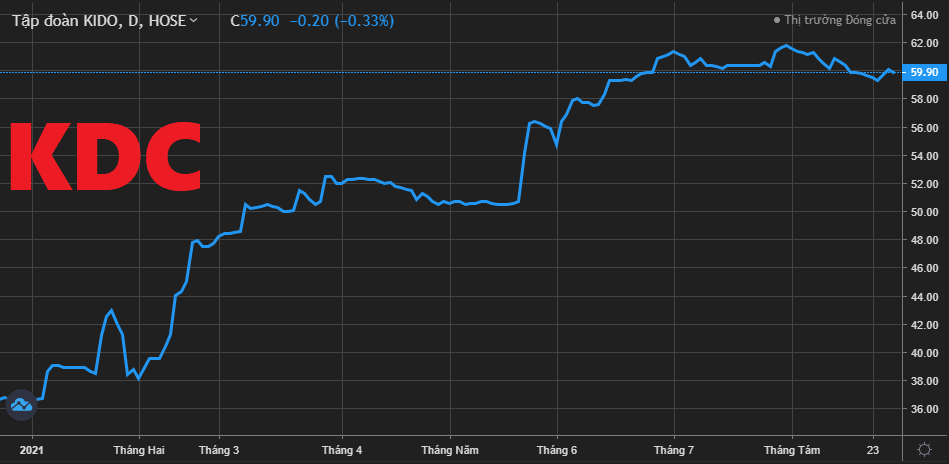Viewport: 949px width, 464px height.
Task: Click the Tháng 7 time axis label
Action: coord(674,450)
